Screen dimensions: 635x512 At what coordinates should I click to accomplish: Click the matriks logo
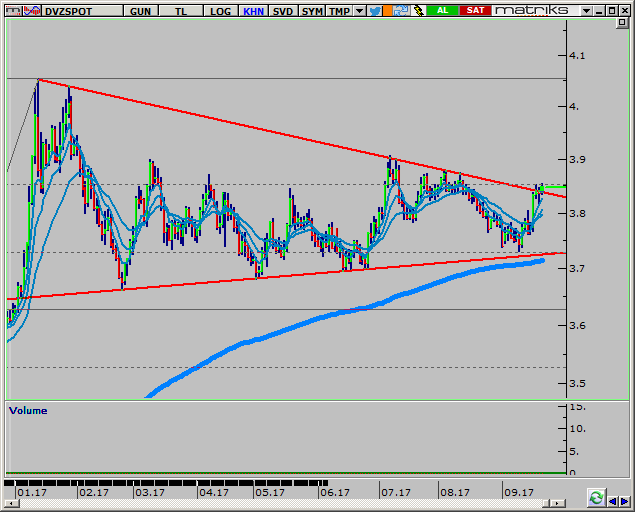(531, 11)
